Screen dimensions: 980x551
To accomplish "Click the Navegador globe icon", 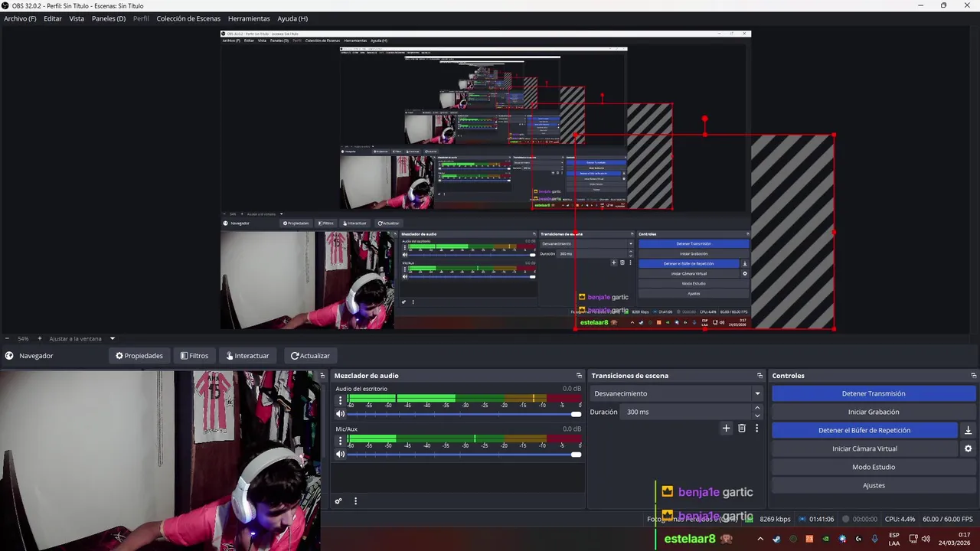I will click(x=9, y=356).
